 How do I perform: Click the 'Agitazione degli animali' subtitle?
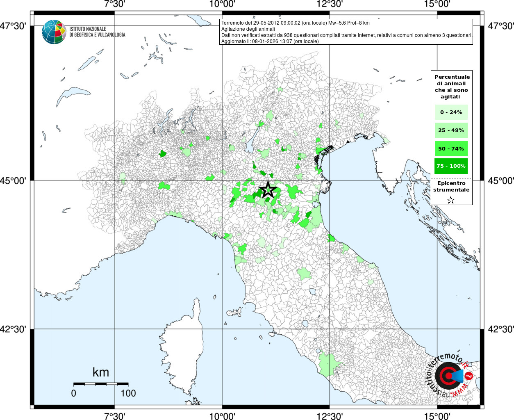248,29
